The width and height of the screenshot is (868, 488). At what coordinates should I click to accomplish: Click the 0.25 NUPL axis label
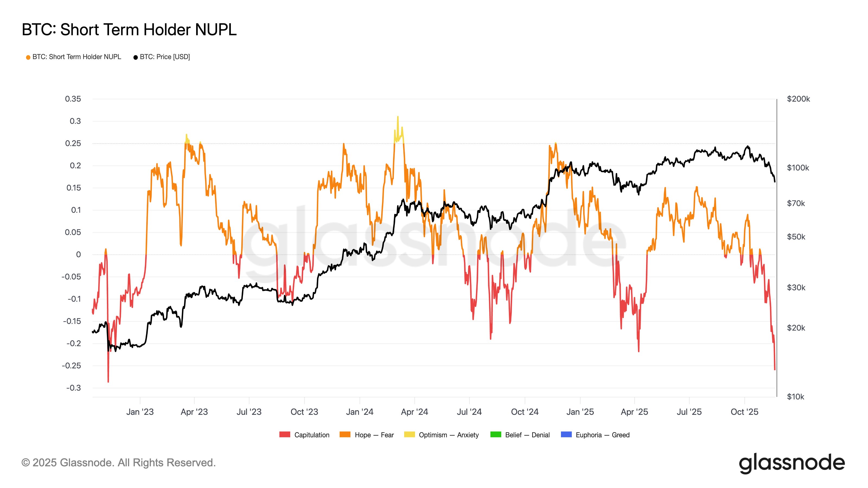click(73, 143)
